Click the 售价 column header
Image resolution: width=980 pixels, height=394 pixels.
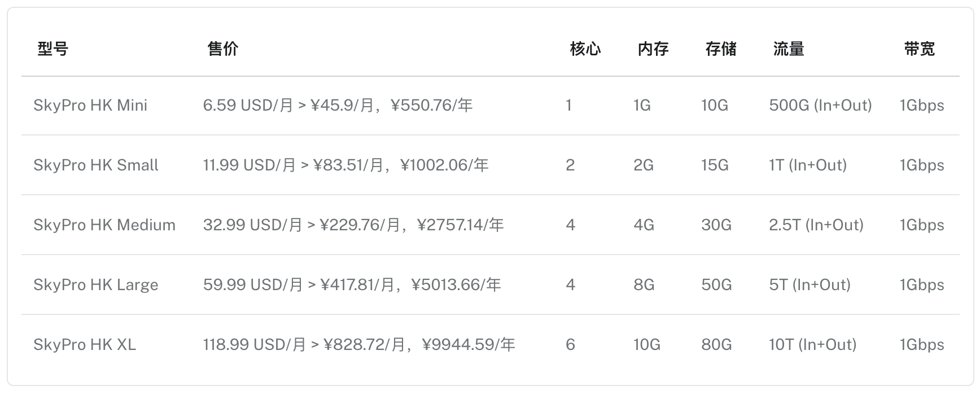tap(223, 49)
